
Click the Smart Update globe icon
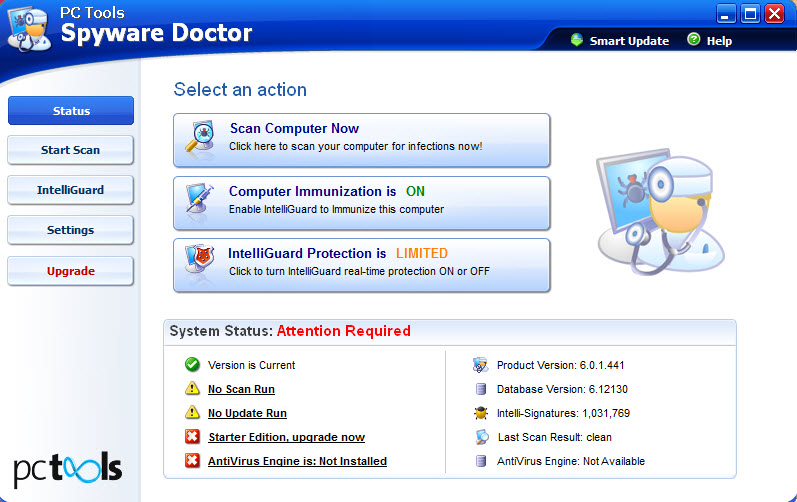click(577, 40)
